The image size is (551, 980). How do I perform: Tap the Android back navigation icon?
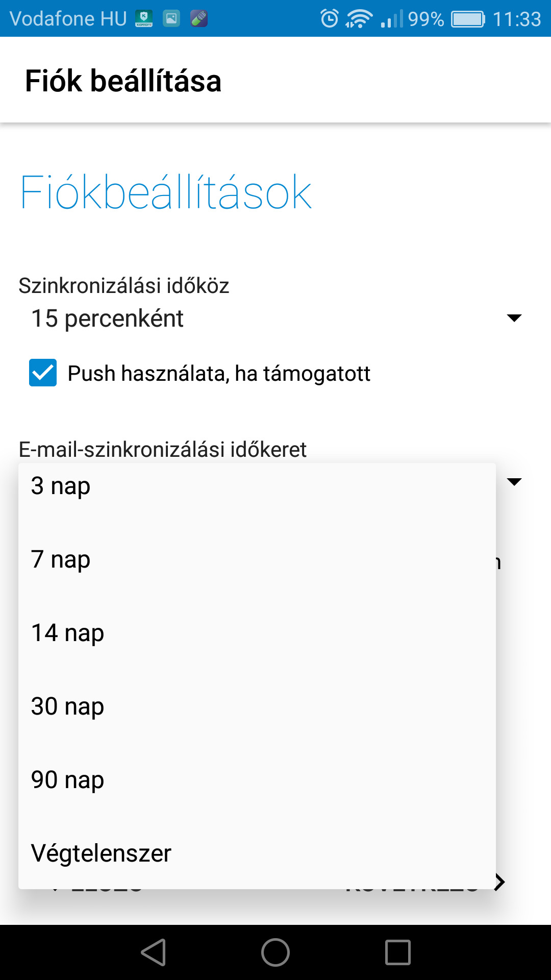154,952
